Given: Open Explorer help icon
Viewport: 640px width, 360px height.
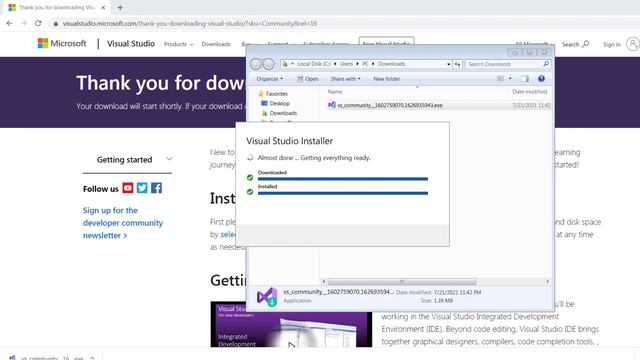Looking at the screenshot, I should [541, 79].
